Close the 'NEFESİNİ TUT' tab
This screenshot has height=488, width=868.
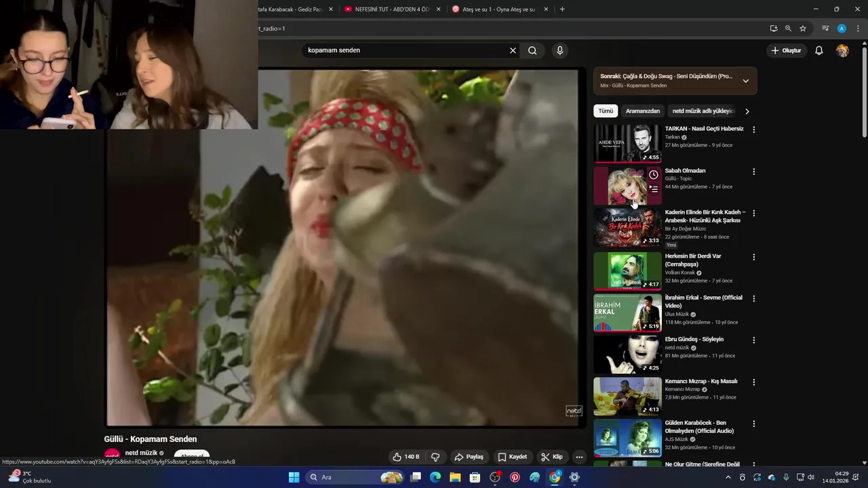438,9
